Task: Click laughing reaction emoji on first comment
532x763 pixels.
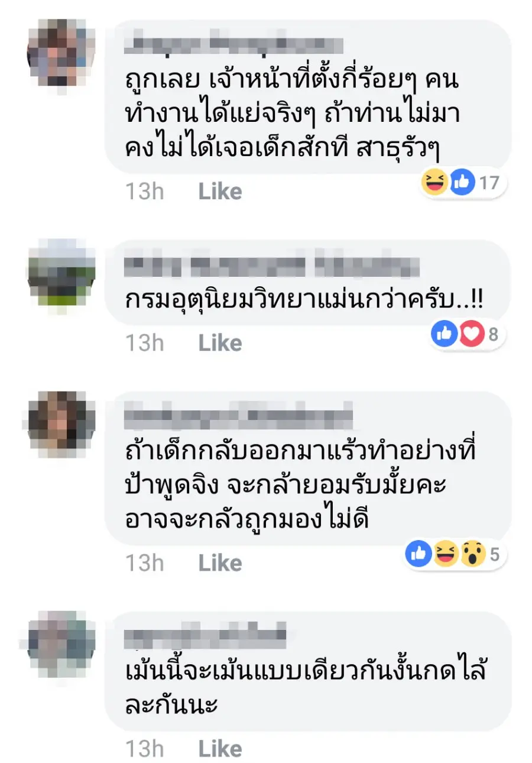Action: (x=434, y=183)
